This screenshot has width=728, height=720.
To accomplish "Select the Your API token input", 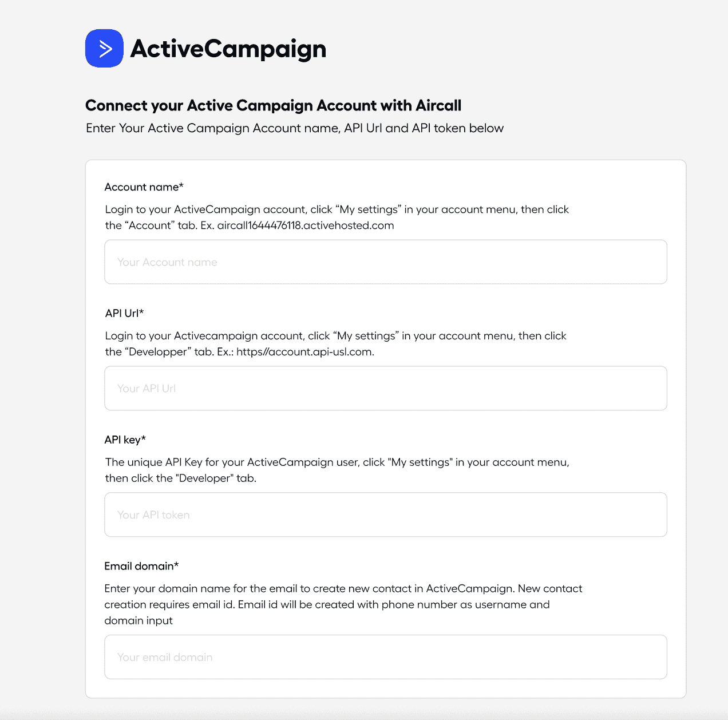I will click(x=385, y=515).
